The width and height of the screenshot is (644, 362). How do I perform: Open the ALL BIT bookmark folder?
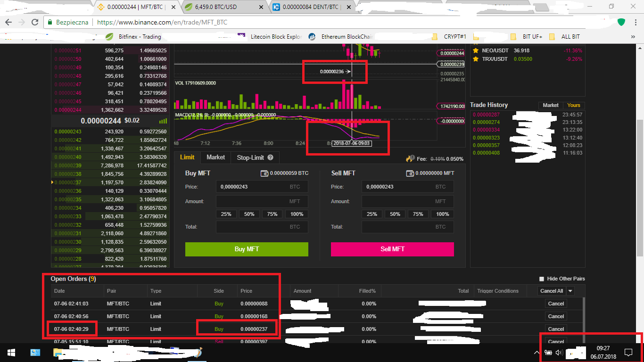point(565,36)
